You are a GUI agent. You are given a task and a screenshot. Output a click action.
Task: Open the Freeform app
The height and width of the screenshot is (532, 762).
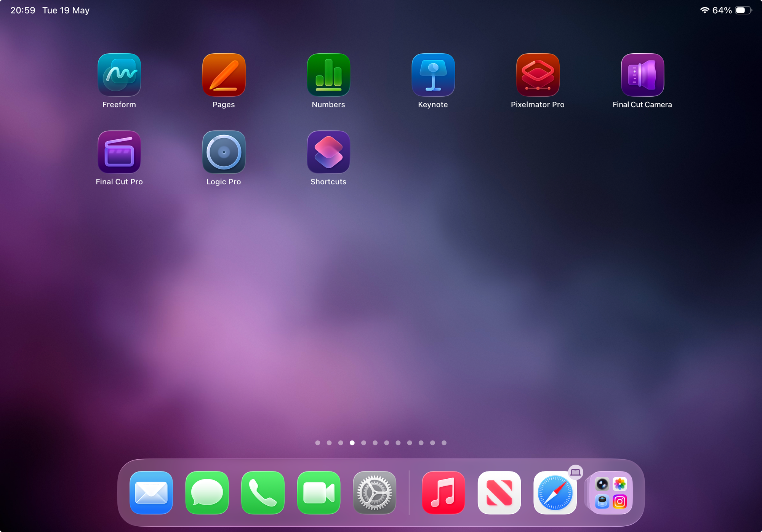(x=119, y=75)
